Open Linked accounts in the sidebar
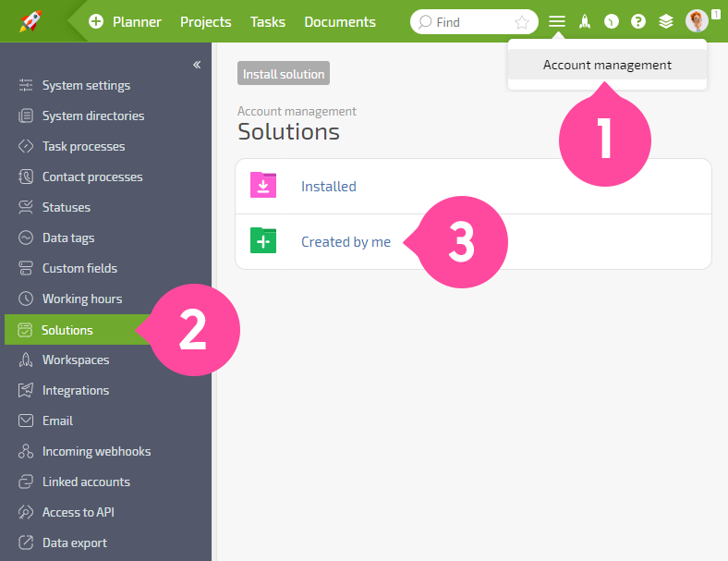The image size is (728, 561). pos(86,482)
